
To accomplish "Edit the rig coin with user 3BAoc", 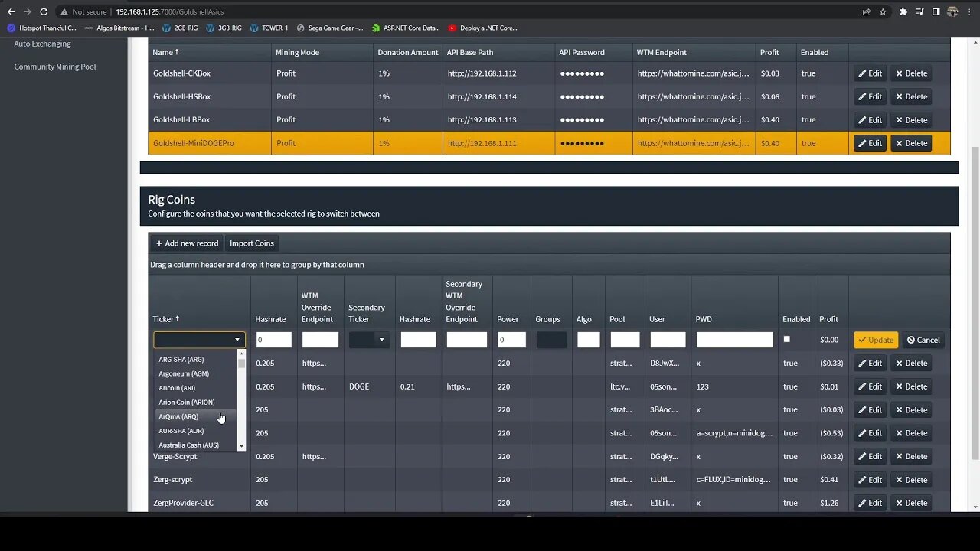I will click(870, 410).
